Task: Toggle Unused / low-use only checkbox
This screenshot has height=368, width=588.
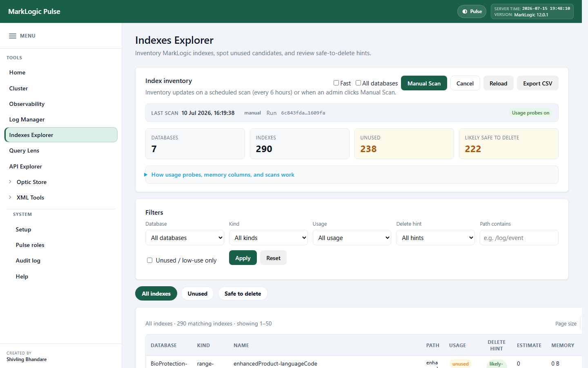Action: click(149, 260)
